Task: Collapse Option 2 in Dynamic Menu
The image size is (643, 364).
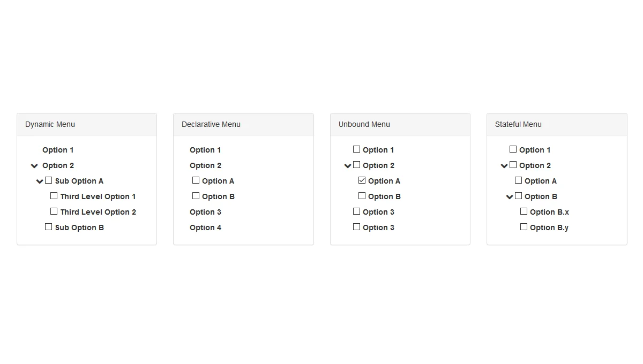Action: [34, 165]
